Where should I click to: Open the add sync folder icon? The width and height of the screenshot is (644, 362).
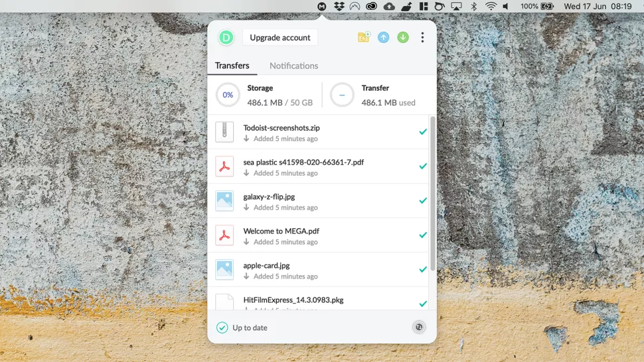pyautogui.click(x=363, y=37)
